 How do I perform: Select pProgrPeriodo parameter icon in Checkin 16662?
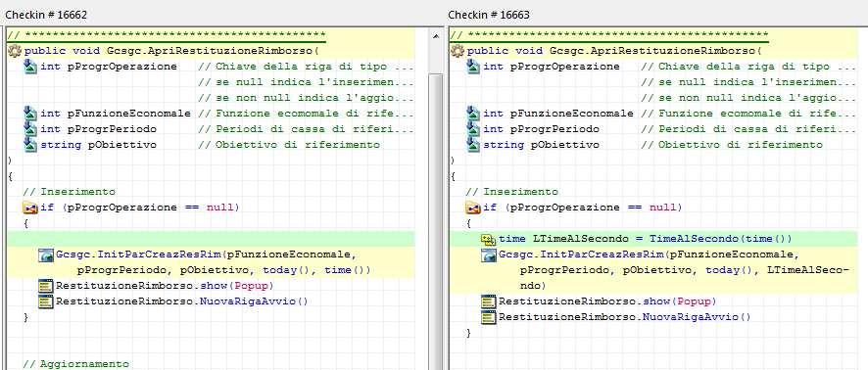[x=30, y=129]
